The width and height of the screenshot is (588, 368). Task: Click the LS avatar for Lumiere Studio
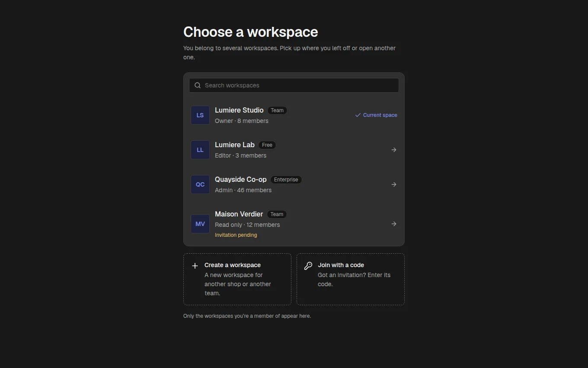[200, 115]
